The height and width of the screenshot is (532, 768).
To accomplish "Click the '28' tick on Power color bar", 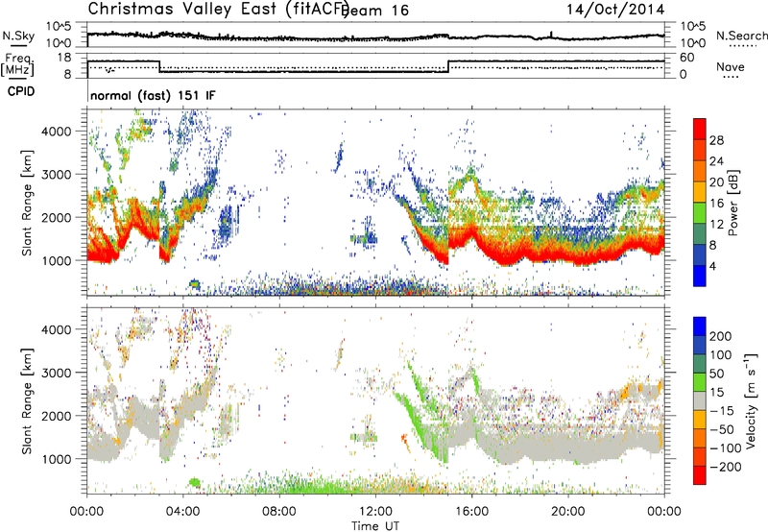I will pyautogui.click(x=716, y=140).
